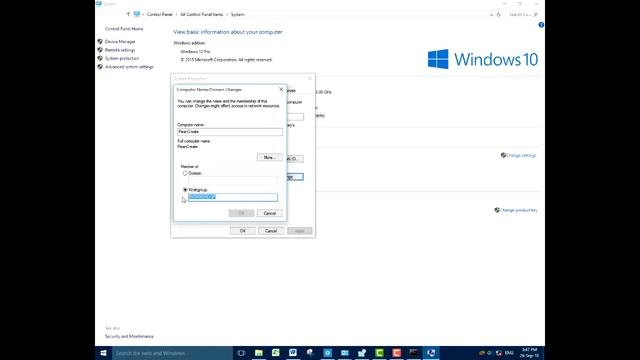Click Control Panel in the breadcrumb path

pyautogui.click(x=160, y=15)
